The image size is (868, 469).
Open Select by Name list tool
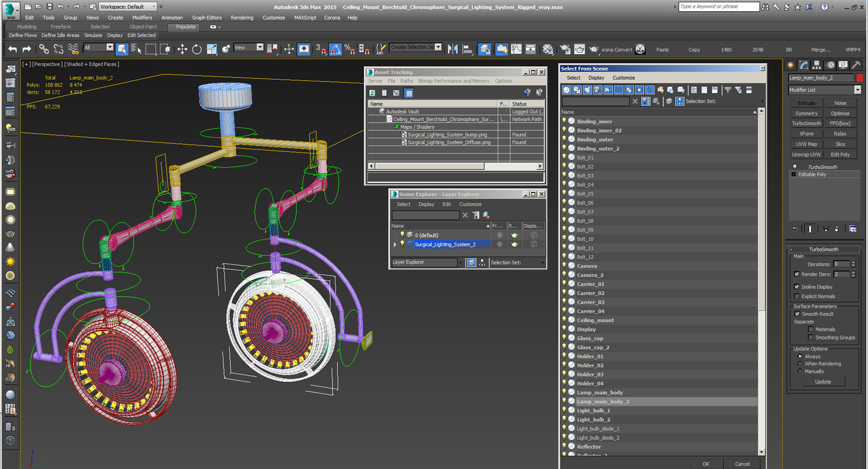[x=136, y=49]
